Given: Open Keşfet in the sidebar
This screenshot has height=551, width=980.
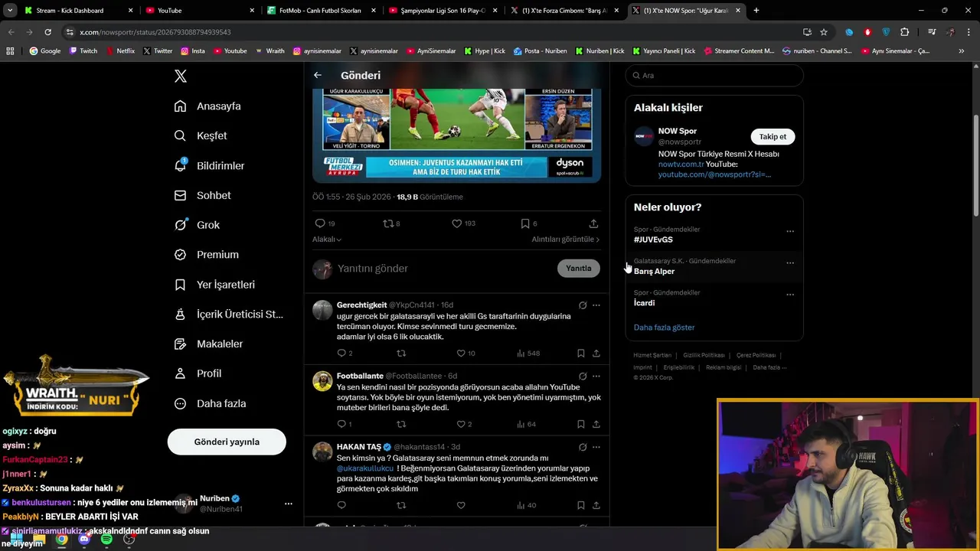Looking at the screenshot, I should (x=201, y=135).
